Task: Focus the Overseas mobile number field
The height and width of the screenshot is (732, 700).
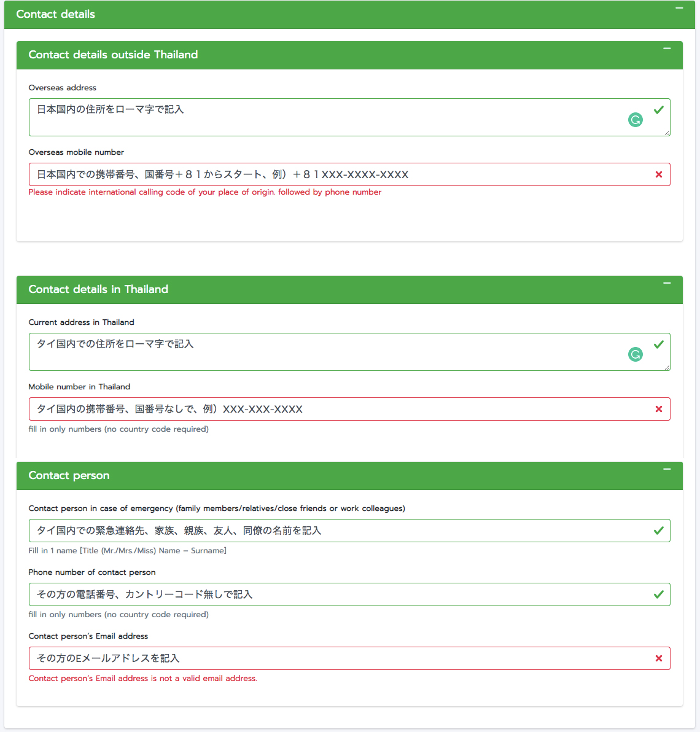Action: pyautogui.click(x=332, y=174)
